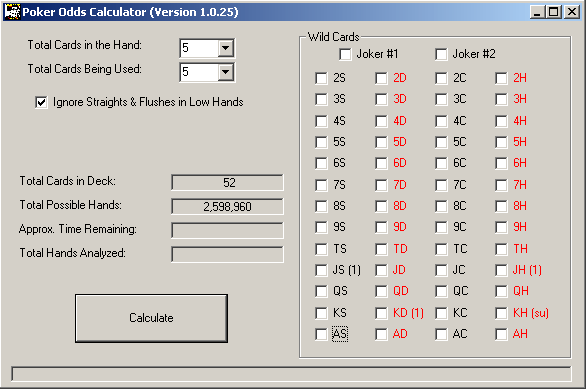Toggle the QD checkbox
Screen dimensions: 586x389
coord(381,291)
